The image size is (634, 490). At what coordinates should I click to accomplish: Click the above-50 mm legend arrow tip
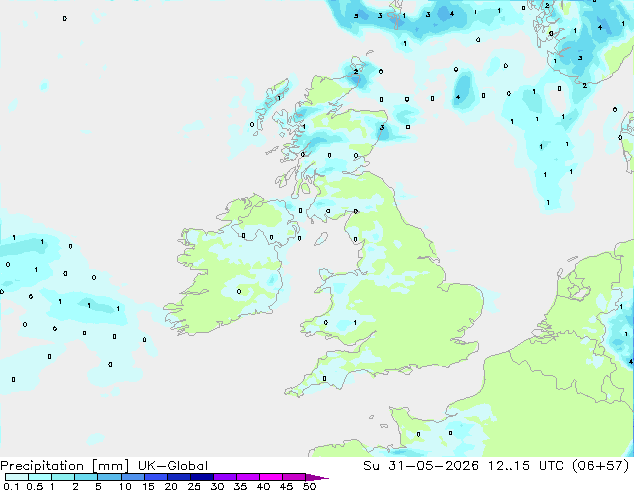point(317,478)
